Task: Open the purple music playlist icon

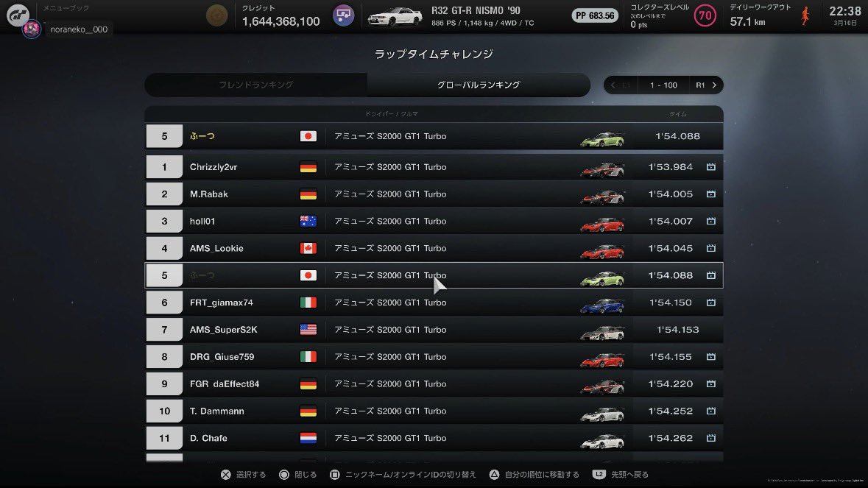Action: [343, 15]
